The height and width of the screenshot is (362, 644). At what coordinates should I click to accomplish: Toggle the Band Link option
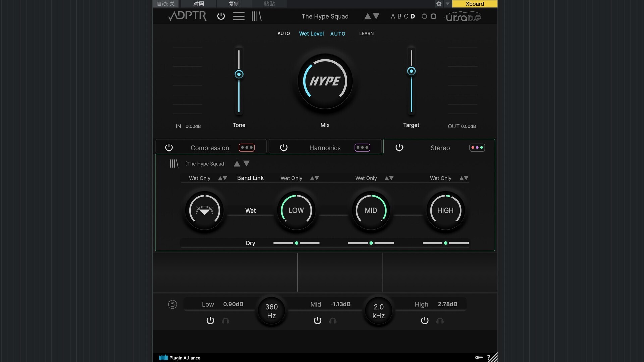click(250, 178)
